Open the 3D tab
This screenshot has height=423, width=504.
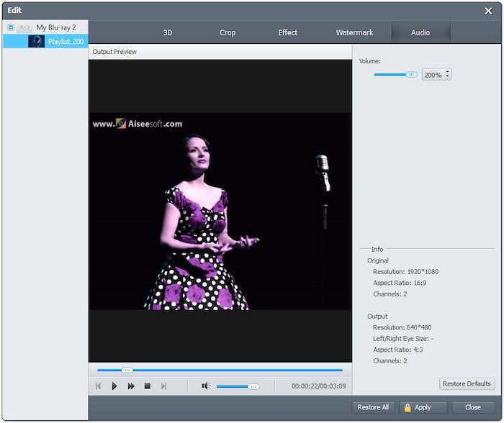coord(167,32)
